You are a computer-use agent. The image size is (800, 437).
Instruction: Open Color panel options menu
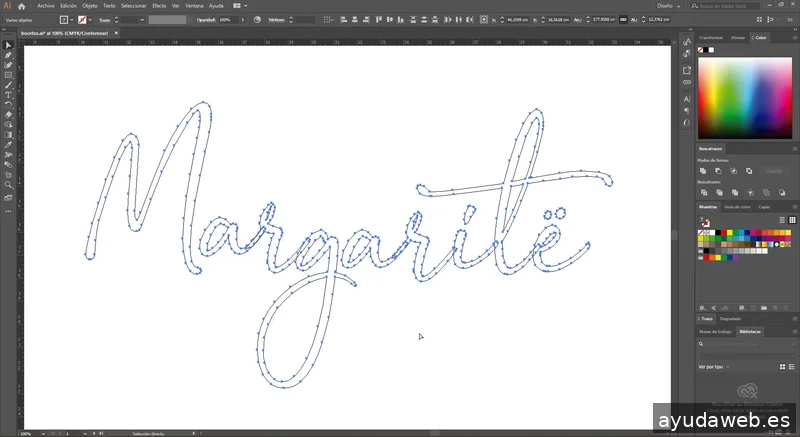[x=794, y=38]
